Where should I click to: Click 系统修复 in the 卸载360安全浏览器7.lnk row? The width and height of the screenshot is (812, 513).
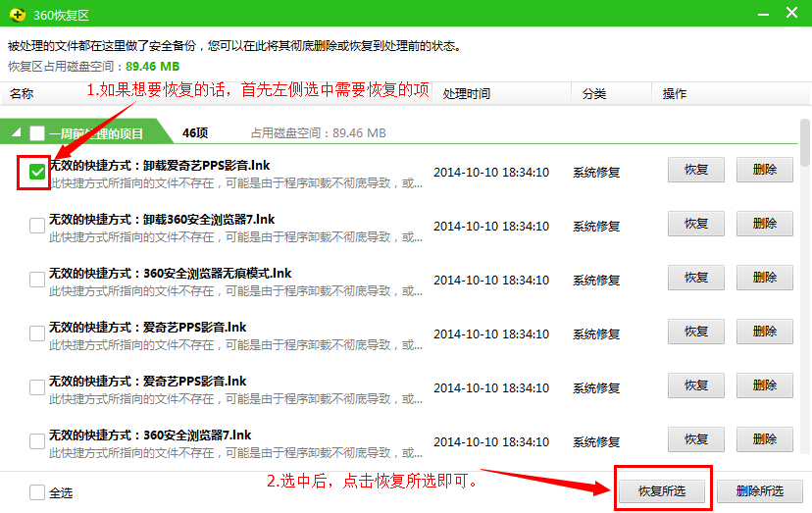click(x=596, y=226)
